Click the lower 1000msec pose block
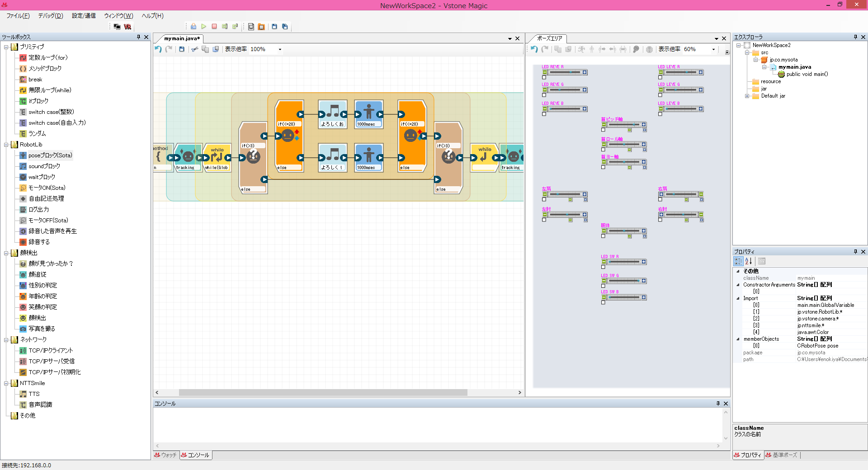 (368, 158)
